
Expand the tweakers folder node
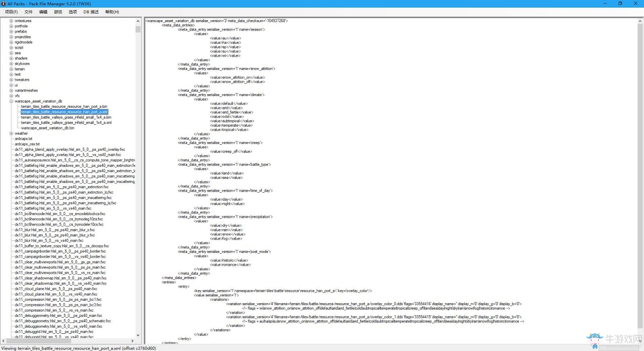(11, 80)
